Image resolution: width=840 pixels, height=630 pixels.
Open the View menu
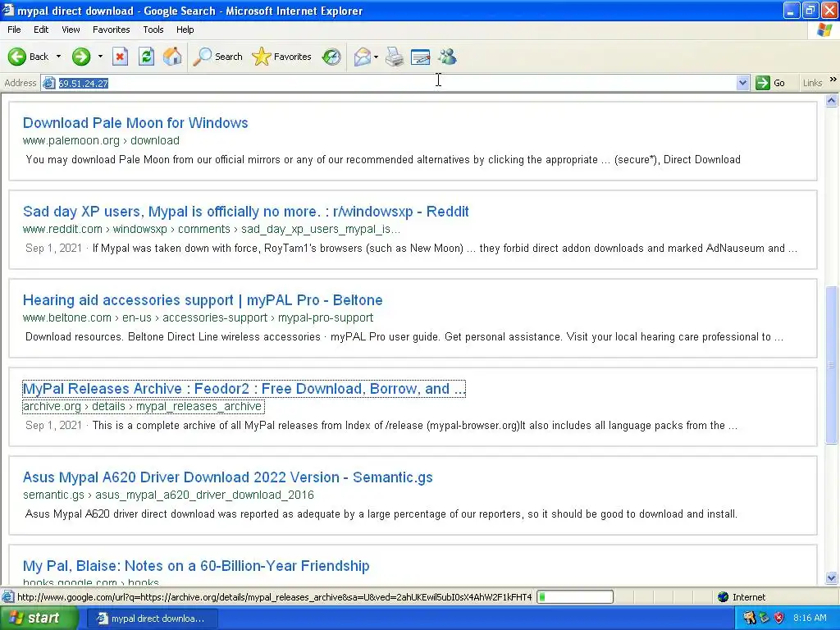pyautogui.click(x=71, y=30)
